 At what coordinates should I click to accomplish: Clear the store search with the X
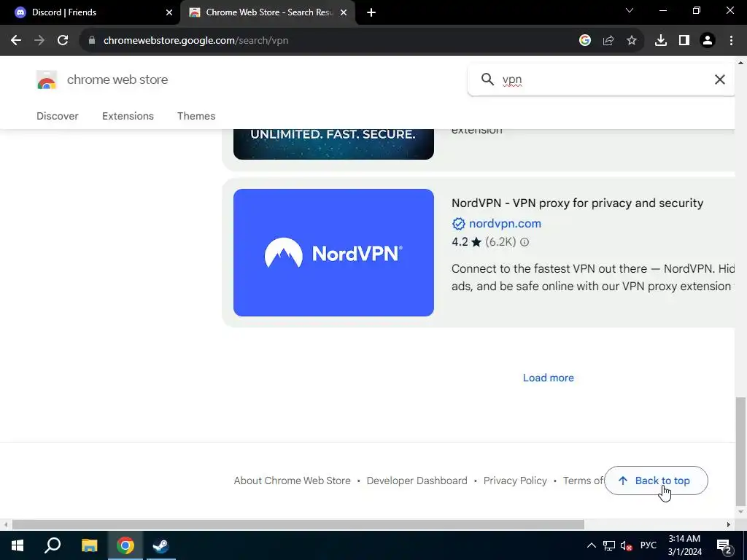click(720, 79)
